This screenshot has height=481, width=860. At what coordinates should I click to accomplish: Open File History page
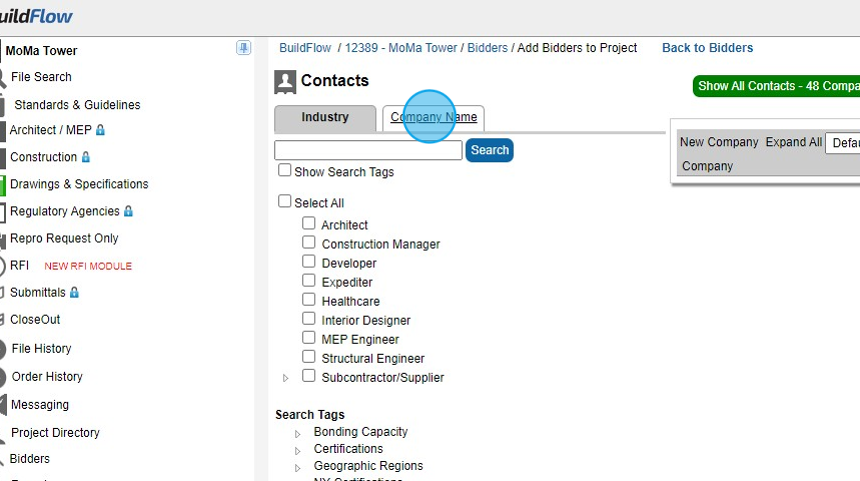(42, 348)
